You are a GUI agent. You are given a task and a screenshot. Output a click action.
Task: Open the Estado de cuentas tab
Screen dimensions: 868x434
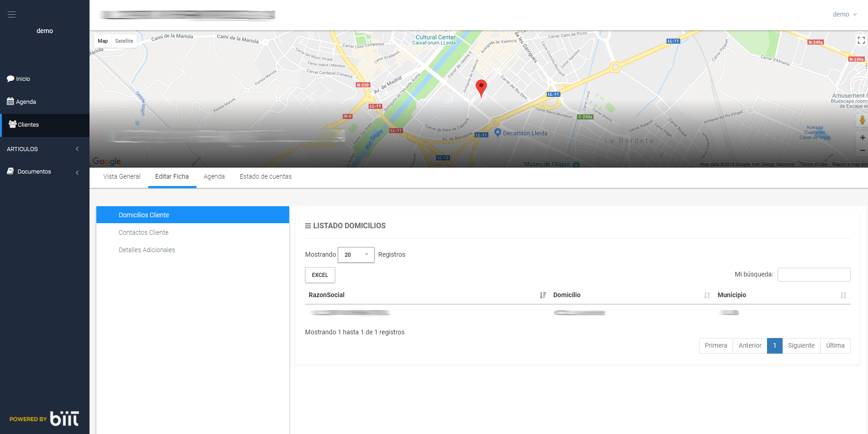[265, 177]
